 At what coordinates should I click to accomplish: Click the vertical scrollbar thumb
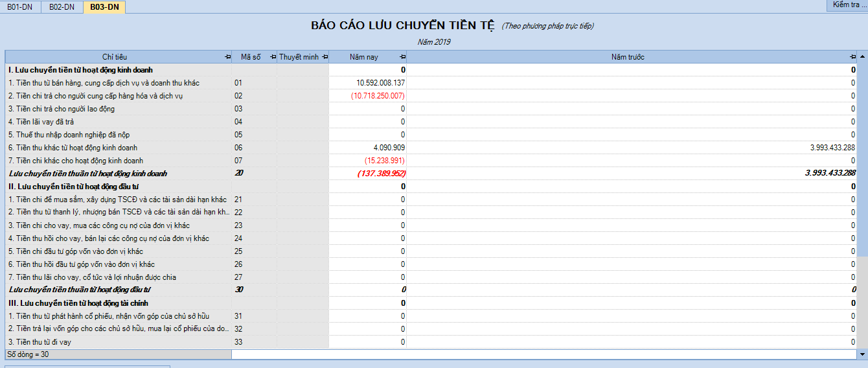(862, 155)
